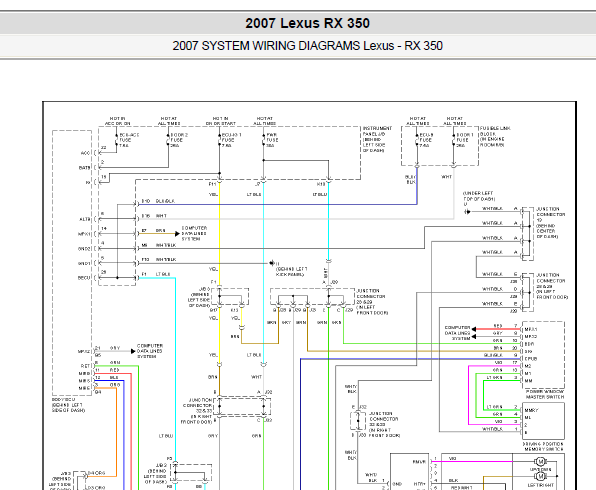Click the BECU terminal label on body ECU
Viewport: 596px width, 490px height.
[84, 278]
